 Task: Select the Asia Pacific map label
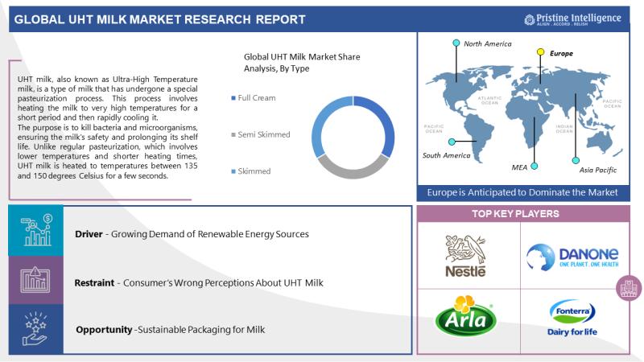click(600, 171)
